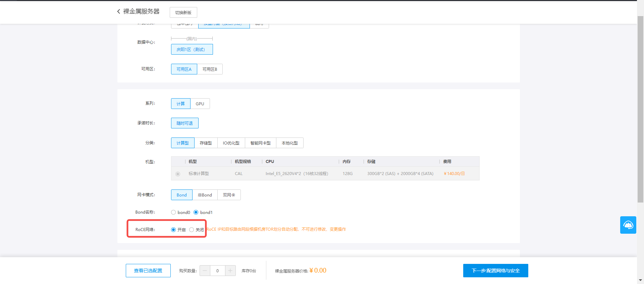Choose the 存储型 category
This screenshot has height=284, width=644.
[x=206, y=143]
